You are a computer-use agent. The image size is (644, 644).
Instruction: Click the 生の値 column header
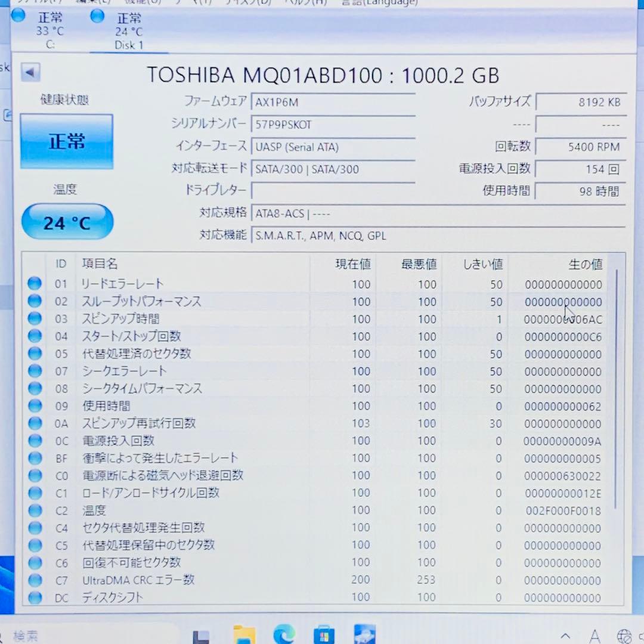(x=586, y=264)
